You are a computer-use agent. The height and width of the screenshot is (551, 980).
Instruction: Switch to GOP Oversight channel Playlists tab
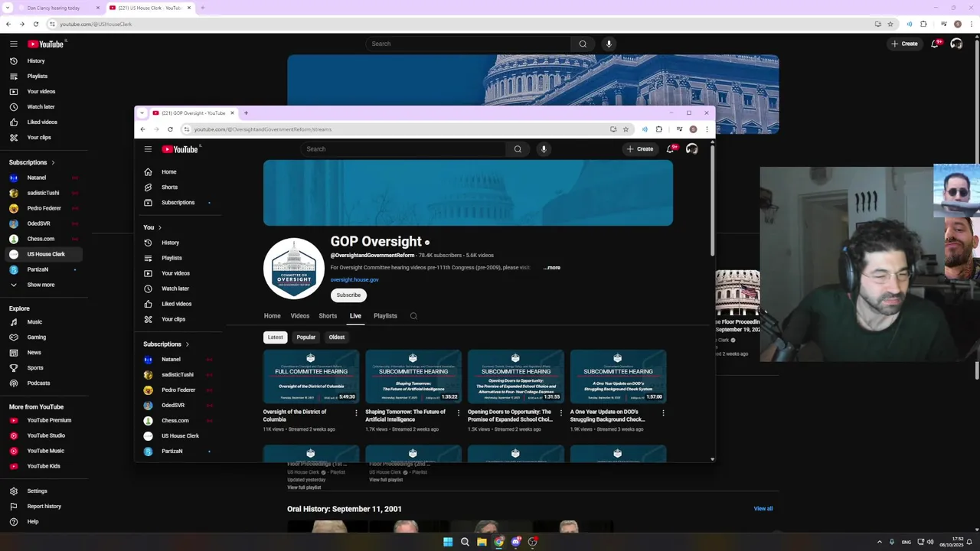tap(385, 316)
